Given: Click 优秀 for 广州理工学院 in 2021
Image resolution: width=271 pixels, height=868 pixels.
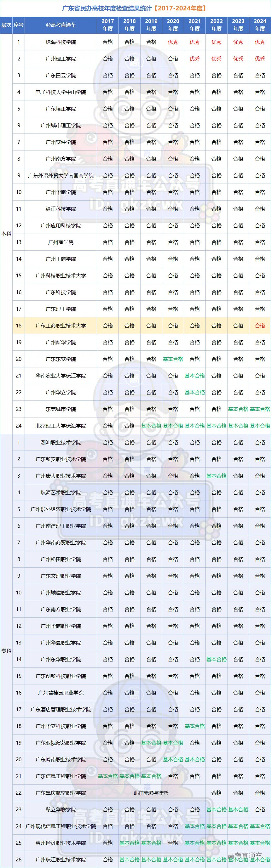Looking at the screenshot, I should (x=194, y=59).
